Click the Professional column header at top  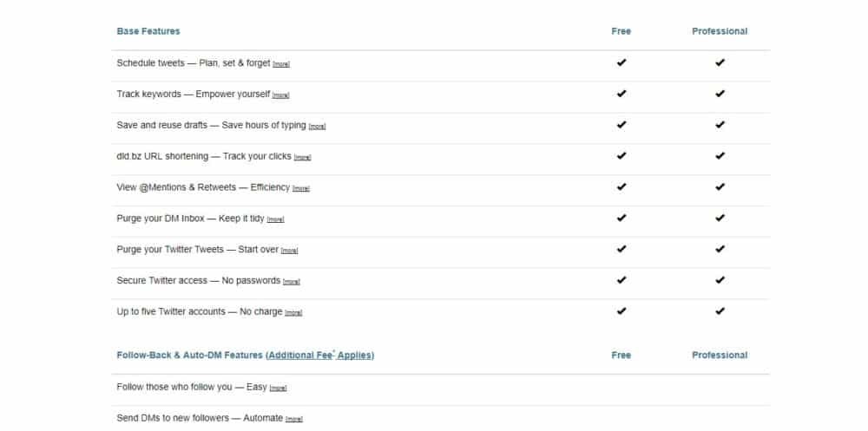coord(720,31)
